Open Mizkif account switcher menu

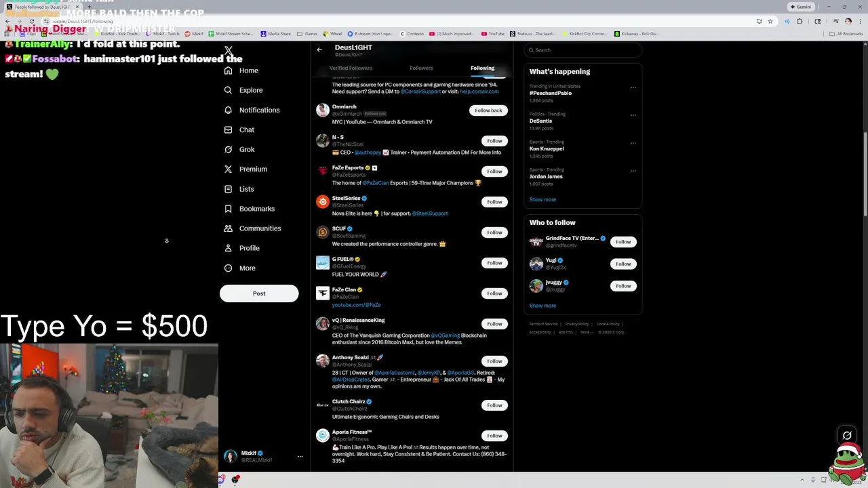pyautogui.click(x=300, y=457)
